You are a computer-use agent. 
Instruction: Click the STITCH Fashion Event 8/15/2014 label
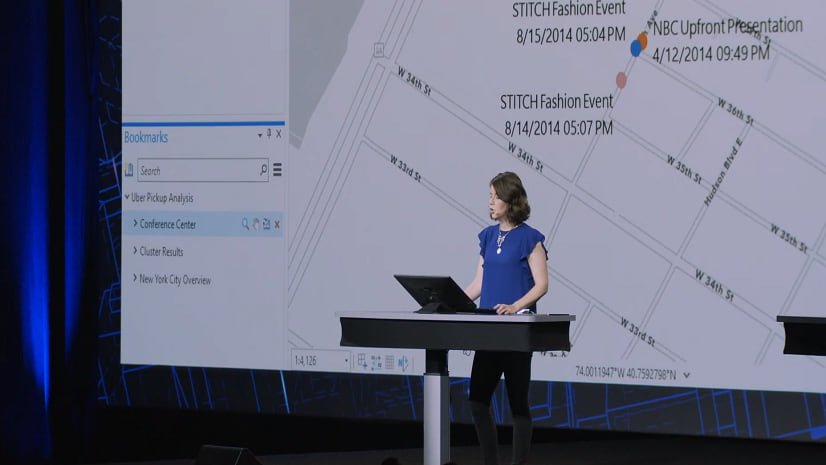[569, 22]
